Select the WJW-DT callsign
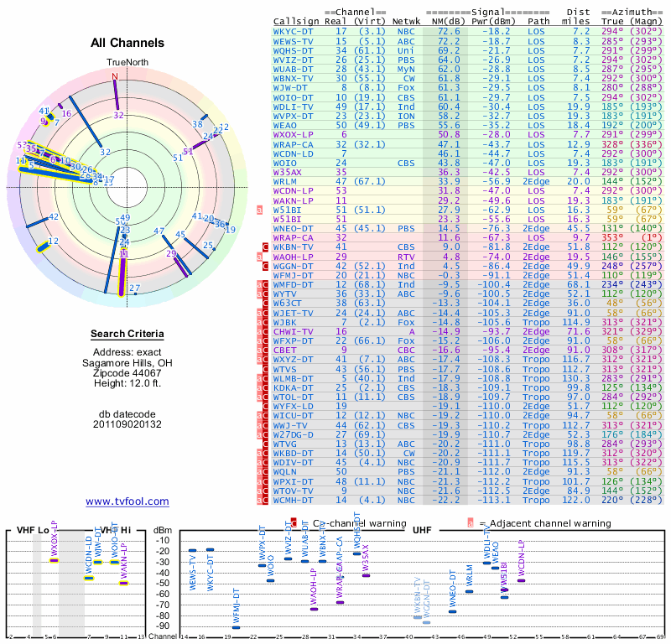The image size is (671, 644). click(290, 88)
